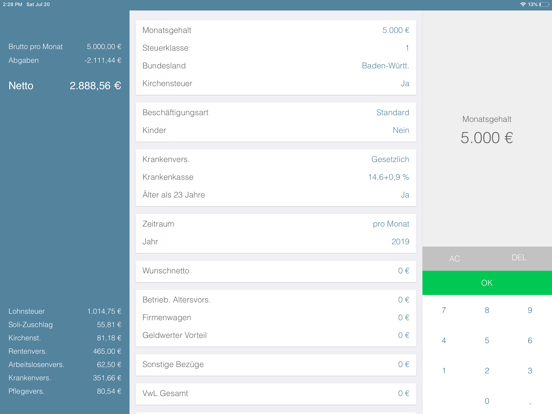The width and height of the screenshot is (552, 414).
Task: Click the Pflegevers. 80,54 € line
Action: [x=65, y=391]
